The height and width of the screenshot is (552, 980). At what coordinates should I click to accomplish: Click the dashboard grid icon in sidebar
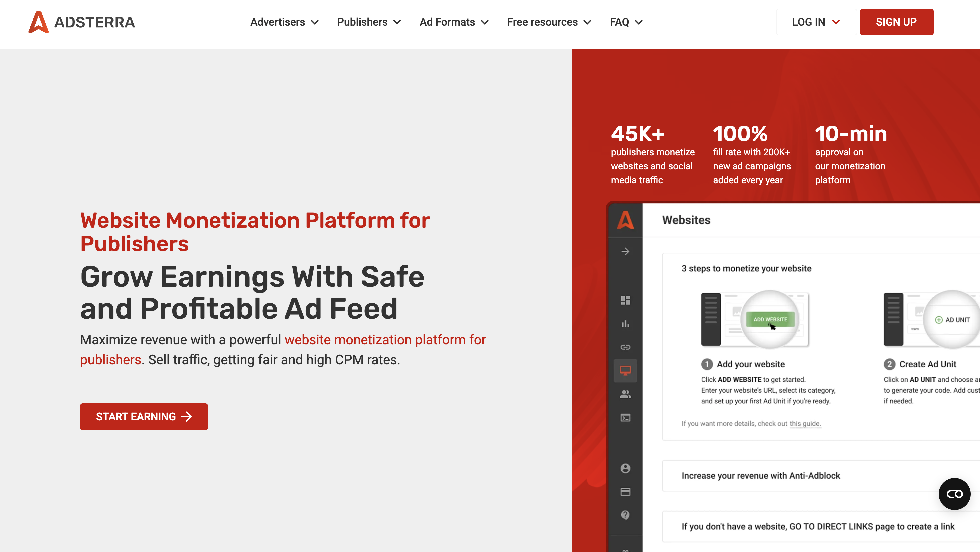pyautogui.click(x=625, y=300)
